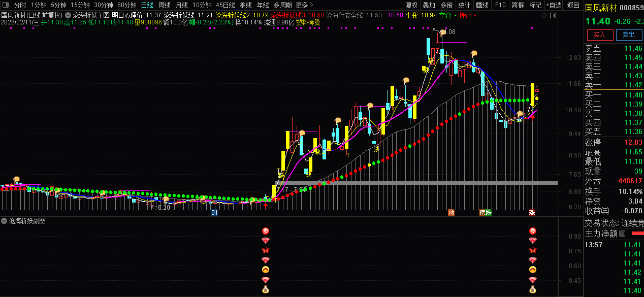Image resolution: width=644 pixels, height=297 pixels.
Task: Switch to the 5分钟 period
Action: [x=58, y=5]
